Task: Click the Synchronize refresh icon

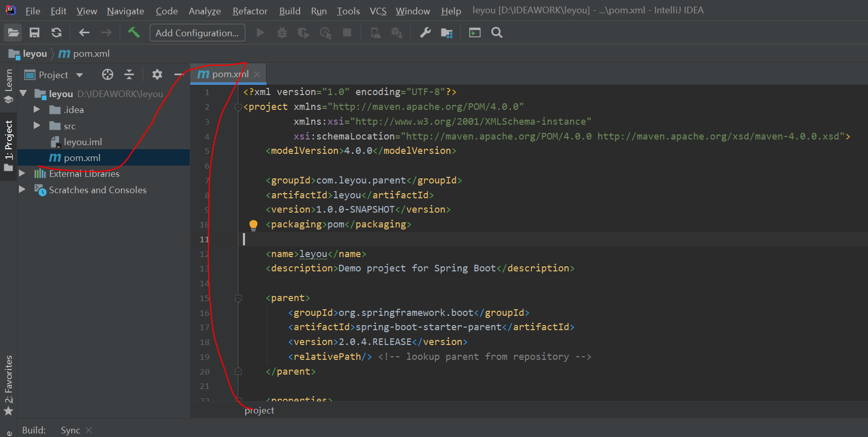Action: click(x=56, y=33)
